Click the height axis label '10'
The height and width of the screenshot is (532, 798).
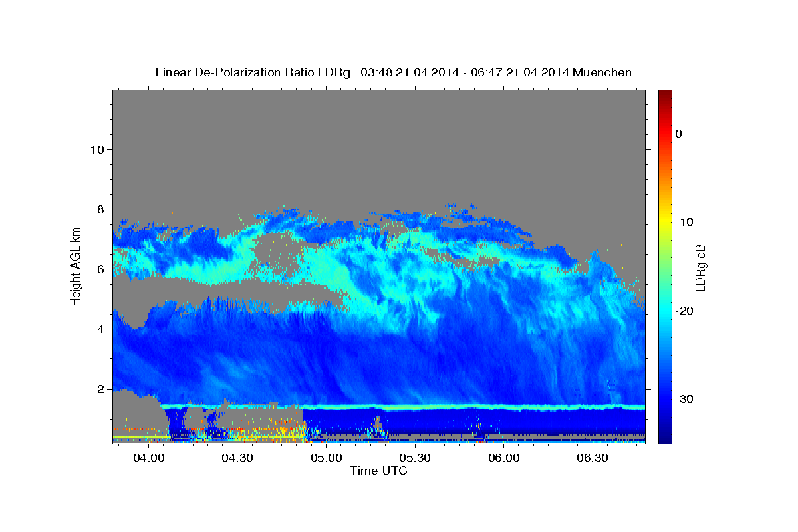click(97, 149)
